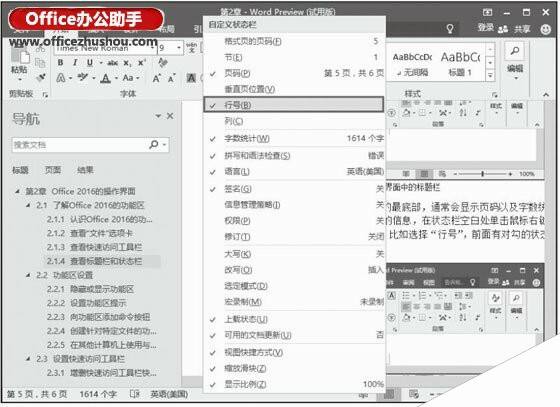The height and width of the screenshot is (407, 560).
Task: Toggle 缩放滑块(Z) zoom slider option
Action: click(295, 368)
